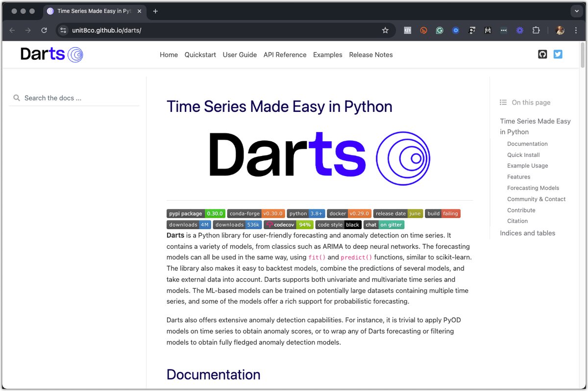Screen dimensions: 588x391
Task: Click sidebar link Time Series Made Easy in Python
Action: coord(535,127)
